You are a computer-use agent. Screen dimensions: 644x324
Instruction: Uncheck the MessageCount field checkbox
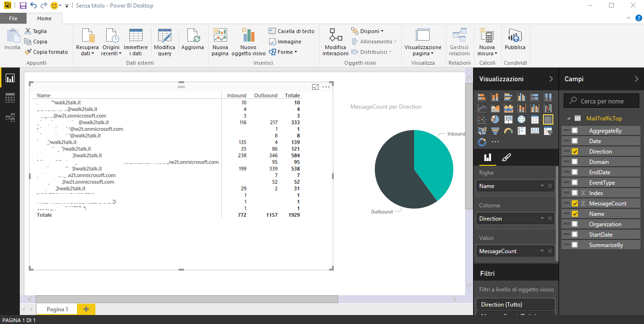point(575,204)
